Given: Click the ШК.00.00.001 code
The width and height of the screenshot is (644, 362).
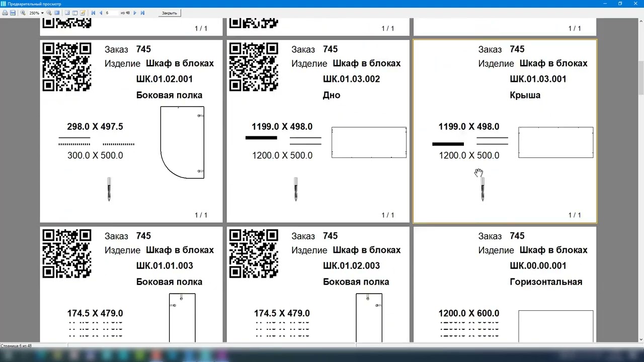Looking at the screenshot, I should click(x=538, y=265).
